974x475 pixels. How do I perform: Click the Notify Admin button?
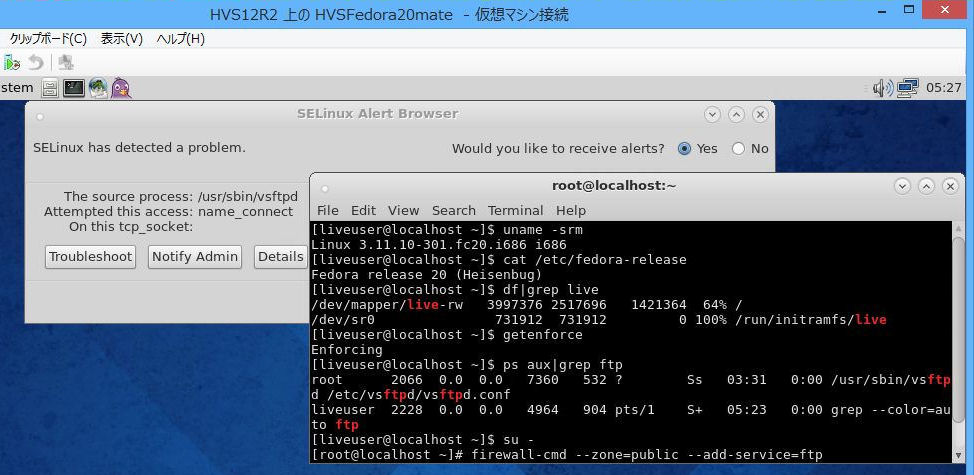click(x=195, y=256)
